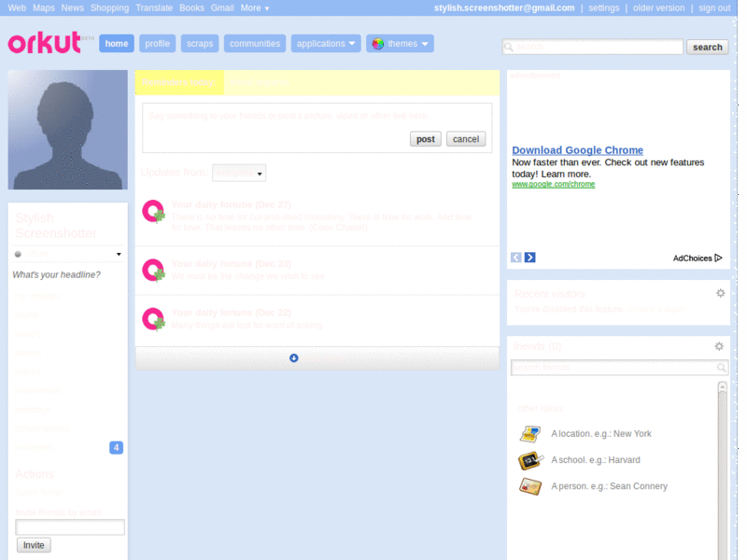Click the friends panel scrollbar up arrow

pyautogui.click(x=722, y=386)
